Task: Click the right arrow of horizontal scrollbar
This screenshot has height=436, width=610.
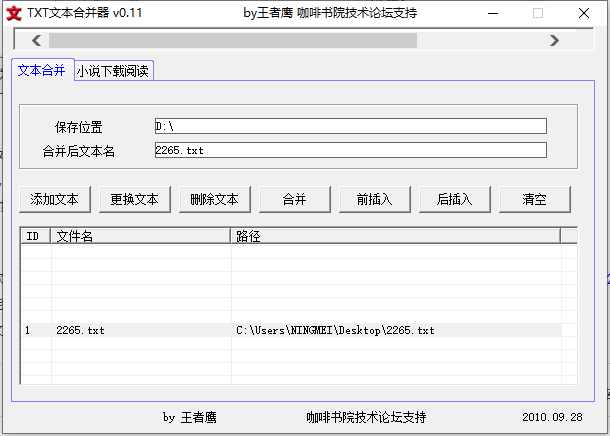Action: 554,40
